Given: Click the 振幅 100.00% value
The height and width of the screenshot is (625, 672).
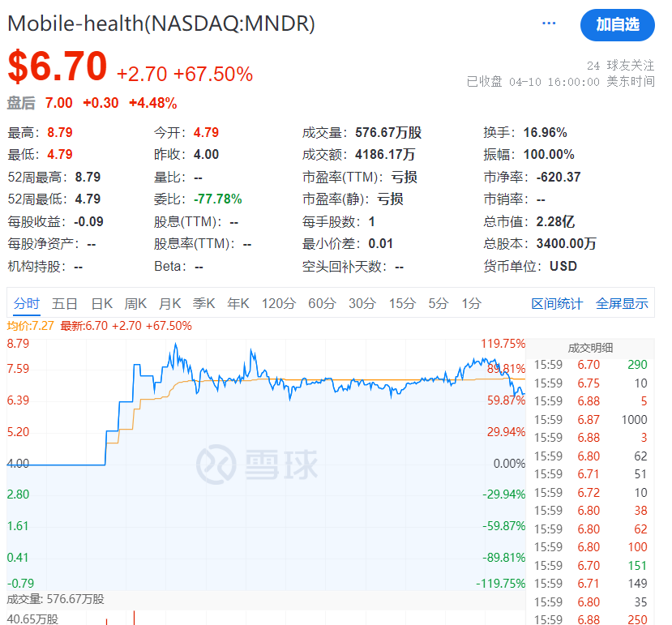Looking at the screenshot, I should coord(549,154).
